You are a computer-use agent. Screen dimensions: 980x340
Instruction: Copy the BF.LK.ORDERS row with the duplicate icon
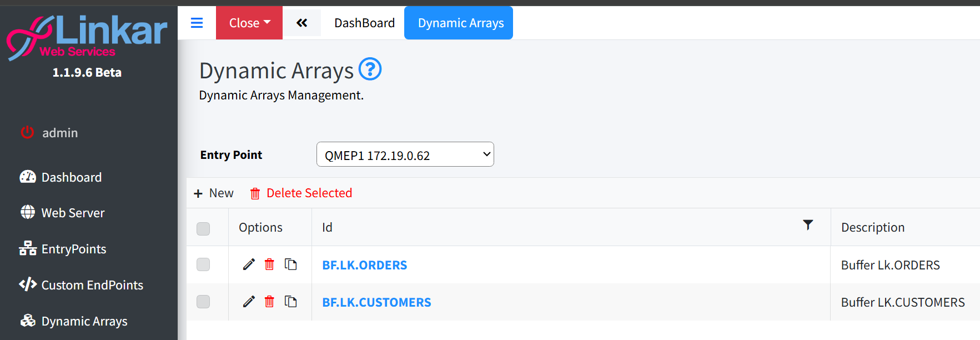[x=290, y=264]
